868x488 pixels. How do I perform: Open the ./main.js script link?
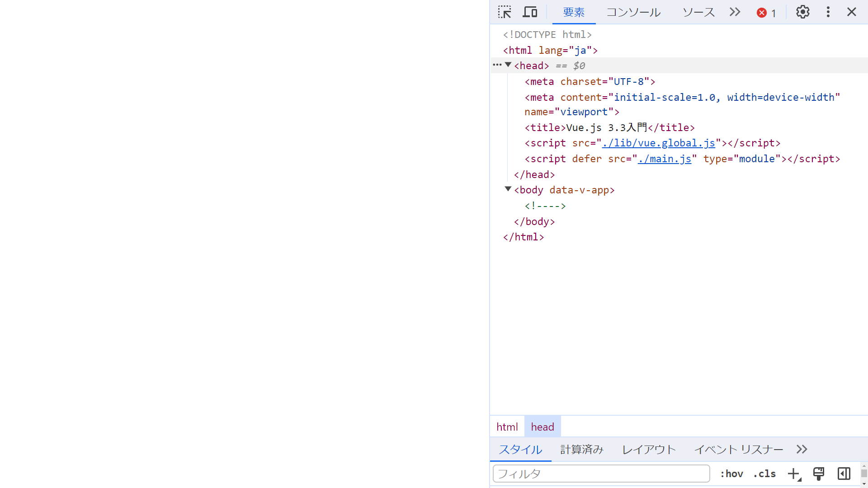(x=664, y=159)
